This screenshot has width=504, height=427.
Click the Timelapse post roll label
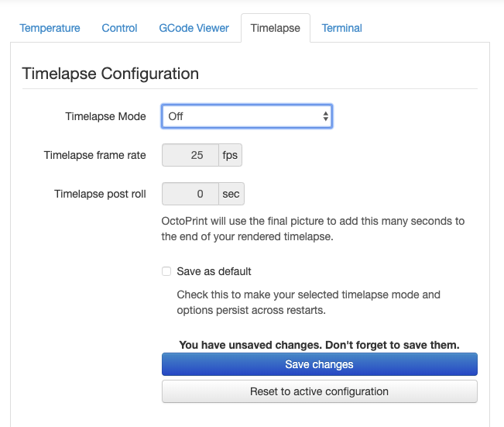100,194
